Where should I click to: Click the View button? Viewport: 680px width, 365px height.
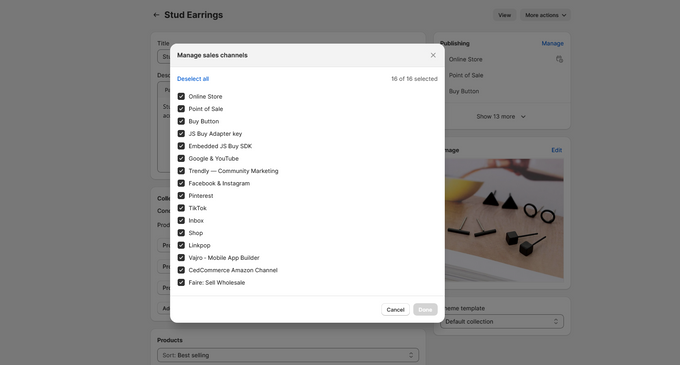504,15
